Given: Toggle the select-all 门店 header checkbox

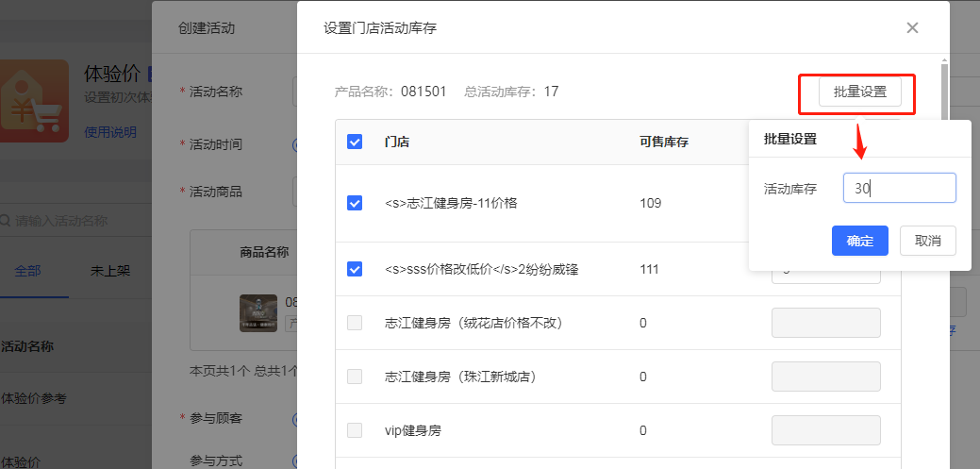Looking at the screenshot, I should (x=355, y=142).
